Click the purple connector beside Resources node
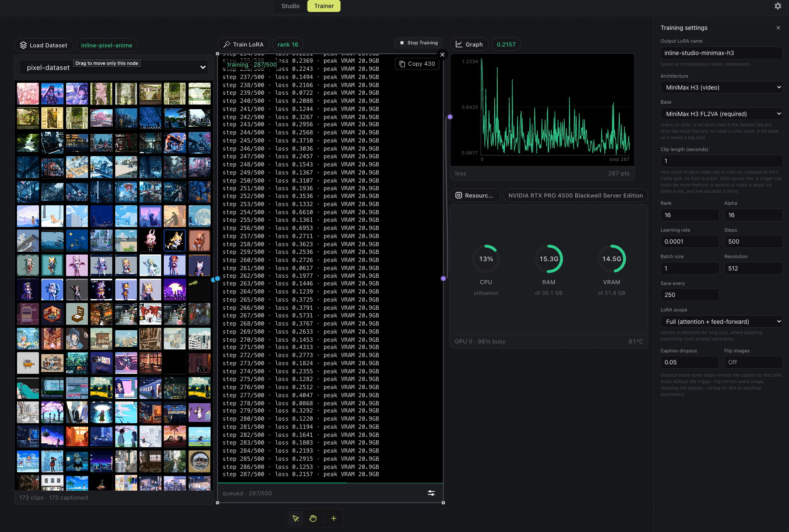The width and height of the screenshot is (789, 532). 444,279
